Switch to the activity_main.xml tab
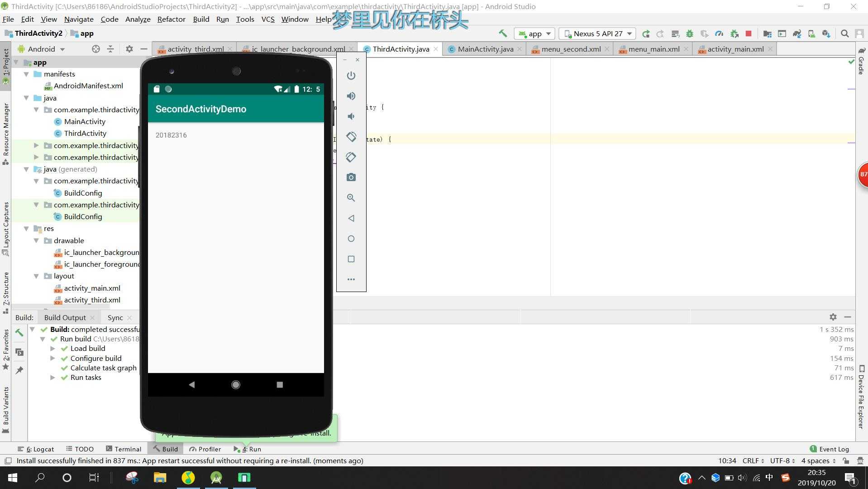The image size is (868, 489). (735, 49)
